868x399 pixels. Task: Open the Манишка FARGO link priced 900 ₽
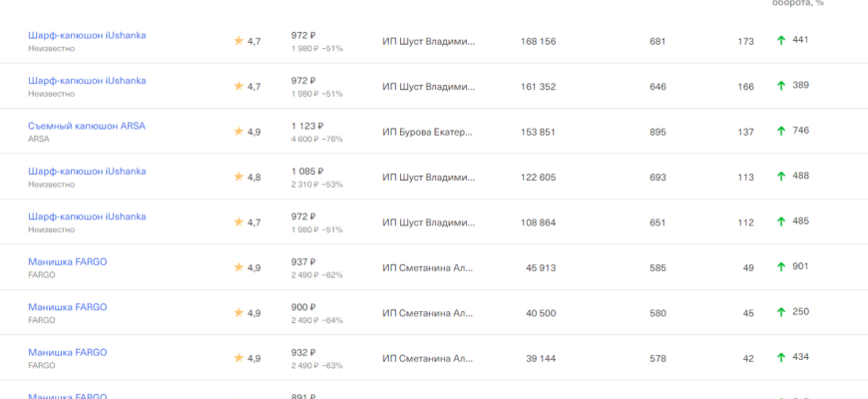[x=67, y=306]
